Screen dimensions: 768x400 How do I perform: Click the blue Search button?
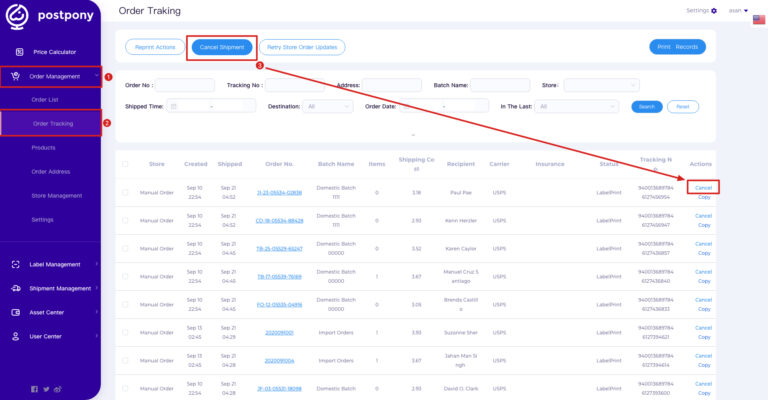click(646, 106)
